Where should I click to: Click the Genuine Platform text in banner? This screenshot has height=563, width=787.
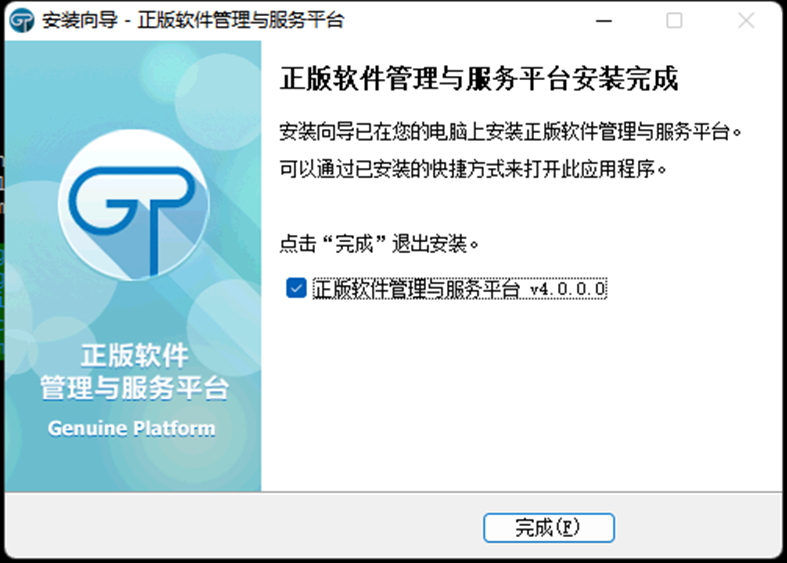(x=131, y=428)
